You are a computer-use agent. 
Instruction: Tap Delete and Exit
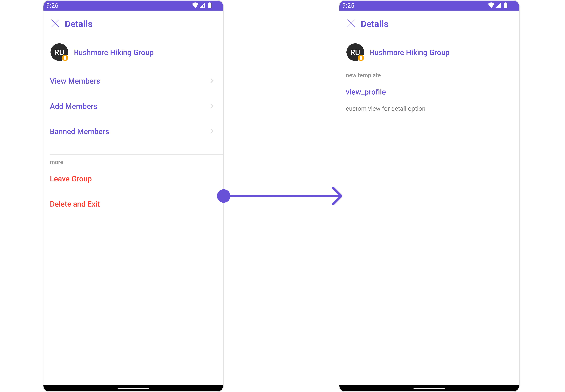[75, 204]
